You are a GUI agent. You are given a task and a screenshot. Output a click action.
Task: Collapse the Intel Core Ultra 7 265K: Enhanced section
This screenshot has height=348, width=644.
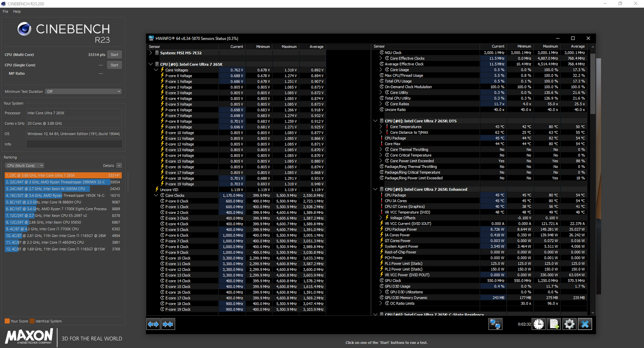click(x=375, y=190)
